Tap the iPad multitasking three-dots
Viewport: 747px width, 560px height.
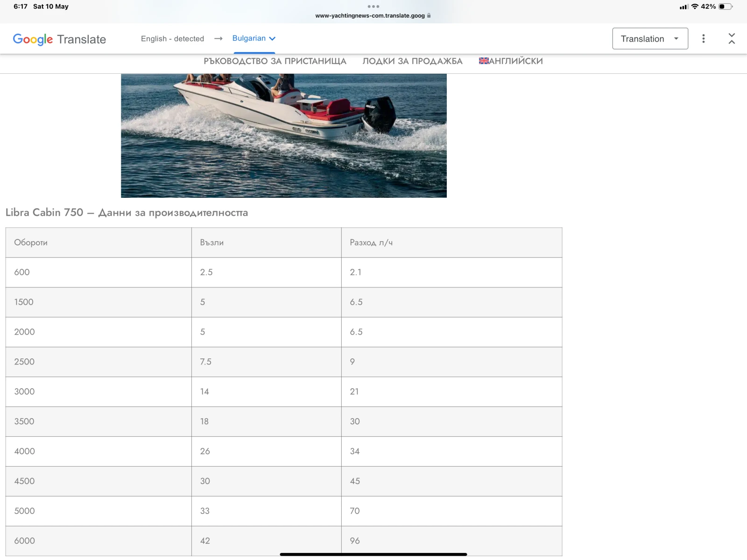373,7
